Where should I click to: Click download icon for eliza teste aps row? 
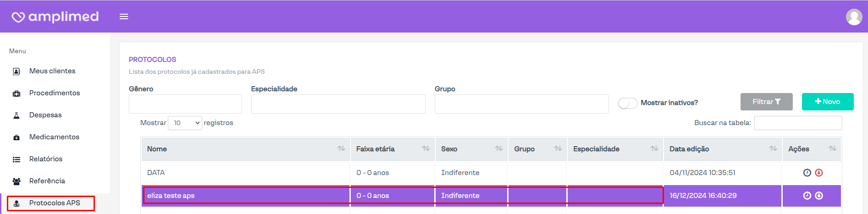click(819, 196)
